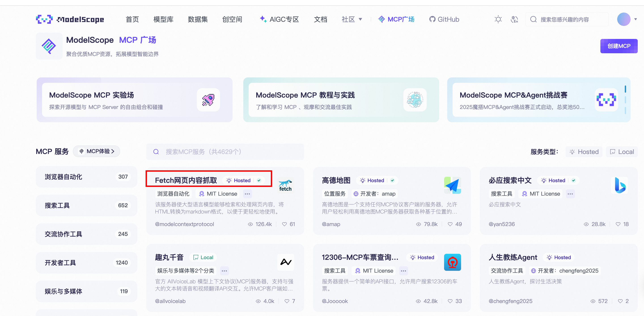Open the 趣丸千音 service
The width and height of the screenshot is (644, 316).
pyautogui.click(x=169, y=257)
